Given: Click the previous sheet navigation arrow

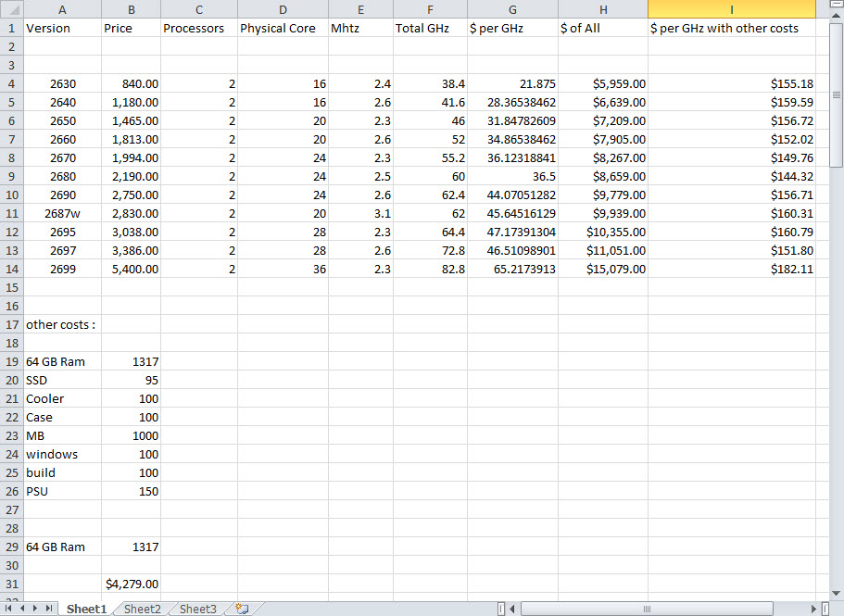Looking at the screenshot, I should tap(23, 609).
